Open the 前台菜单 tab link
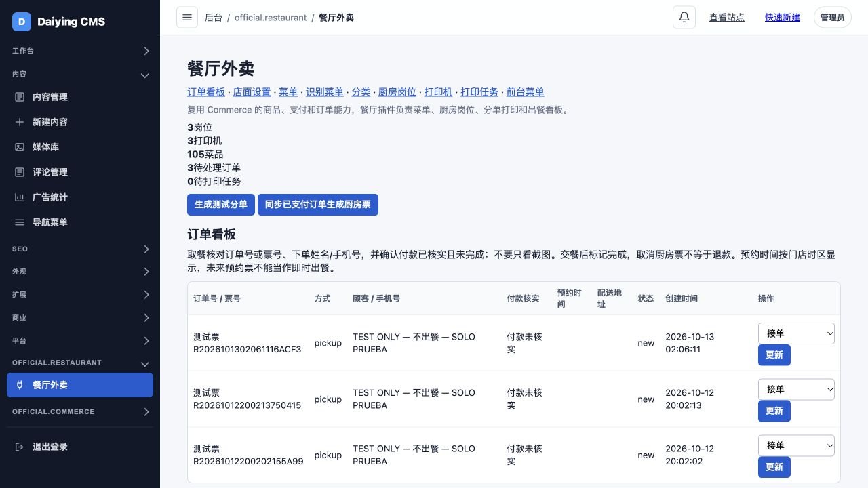Viewport: 868px width, 488px height. click(526, 92)
